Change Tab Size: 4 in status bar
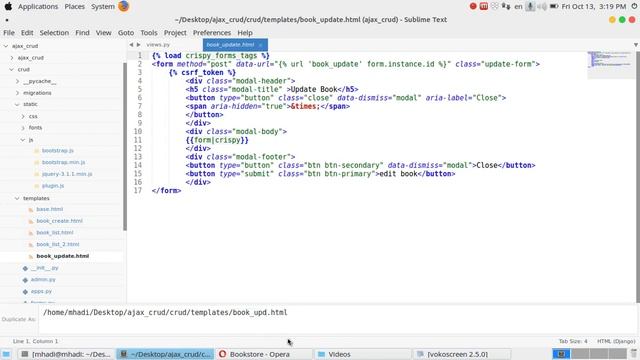 (573, 341)
